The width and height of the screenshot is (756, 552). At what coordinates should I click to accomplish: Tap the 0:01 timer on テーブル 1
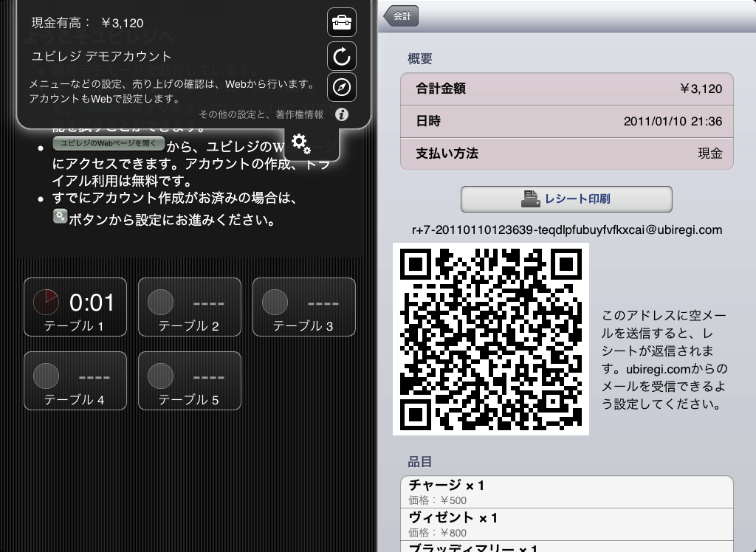click(x=92, y=303)
